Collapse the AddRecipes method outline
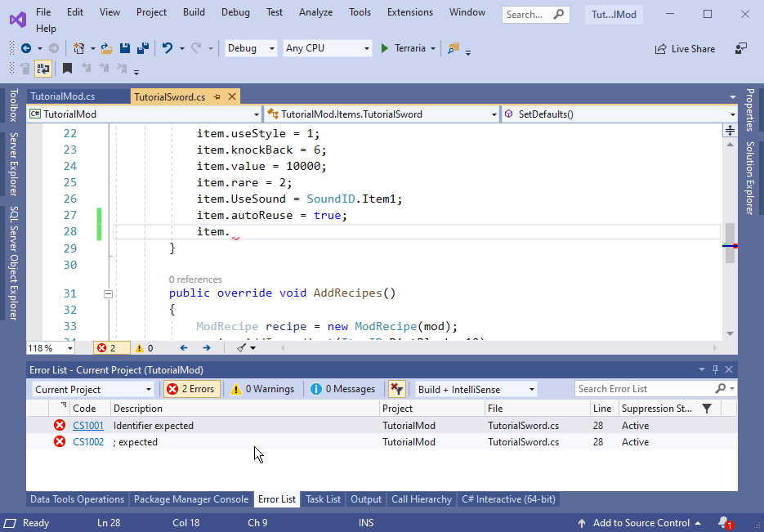The height and width of the screenshot is (532, 764). pos(108,293)
